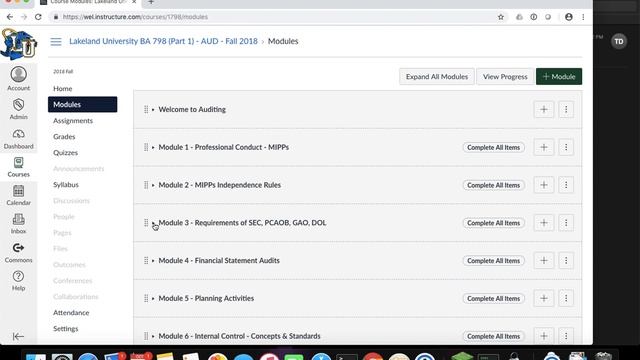Open Quizzes in the course menu
The height and width of the screenshot is (360, 640).
[65, 153]
